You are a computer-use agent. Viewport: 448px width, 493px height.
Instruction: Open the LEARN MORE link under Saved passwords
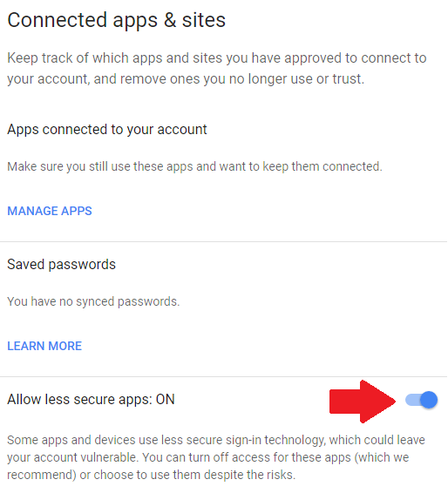44,346
